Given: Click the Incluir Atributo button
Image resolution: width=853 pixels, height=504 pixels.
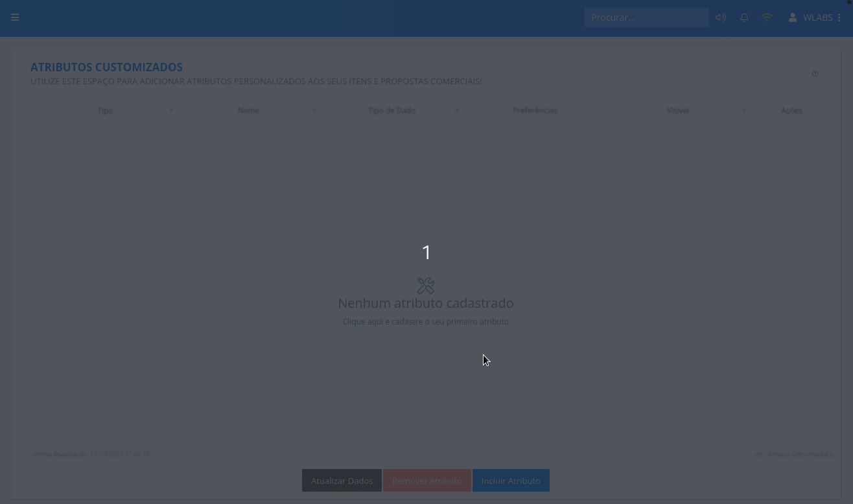Looking at the screenshot, I should tap(511, 481).
